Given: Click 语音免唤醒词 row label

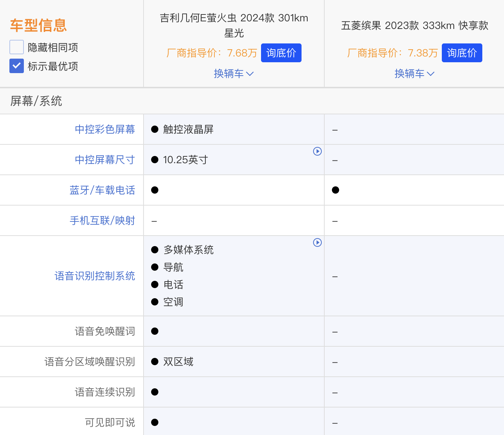Looking at the screenshot, I should click(x=105, y=331).
